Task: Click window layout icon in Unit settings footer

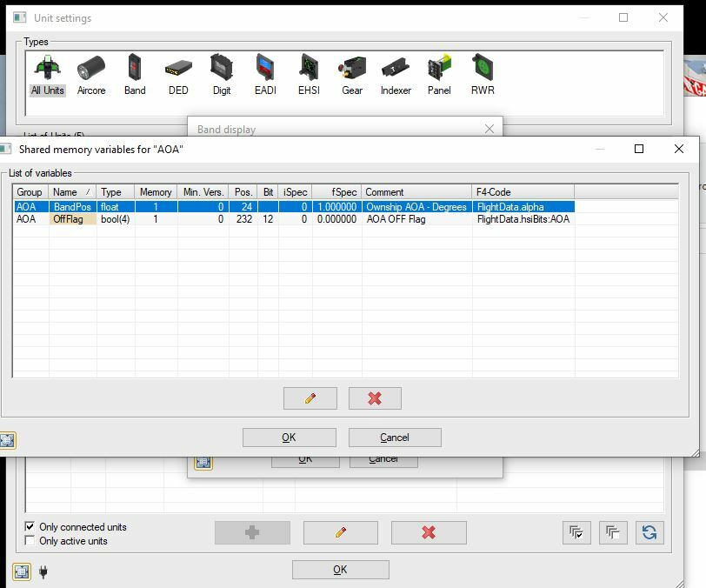Action: 22,571
